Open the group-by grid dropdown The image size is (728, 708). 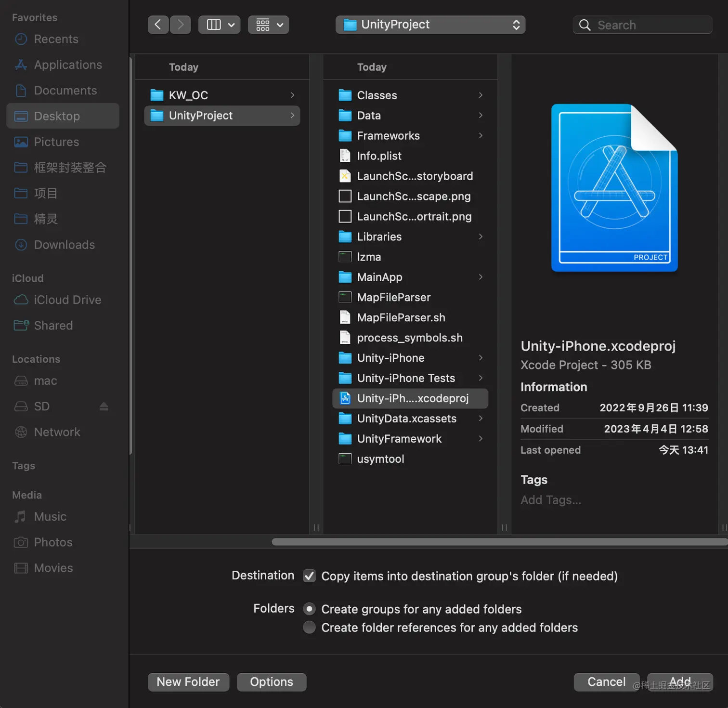tap(269, 25)
